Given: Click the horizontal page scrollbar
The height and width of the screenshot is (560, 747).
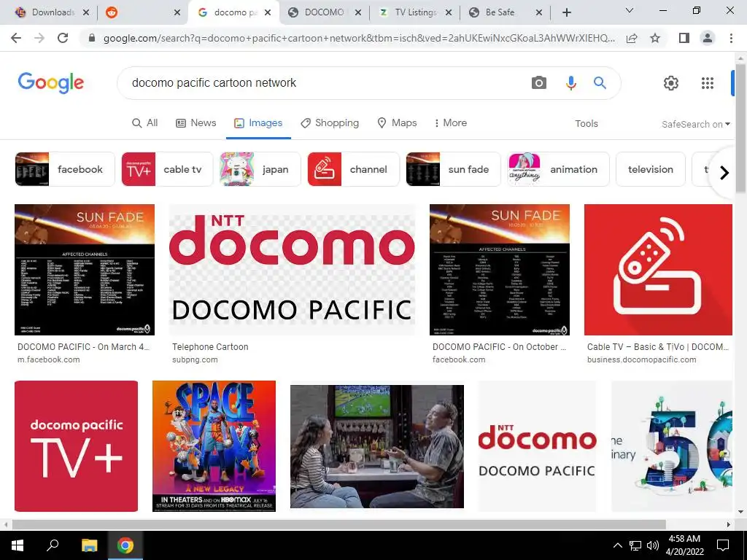Looking at the screenshot, I should pos(338,524).
